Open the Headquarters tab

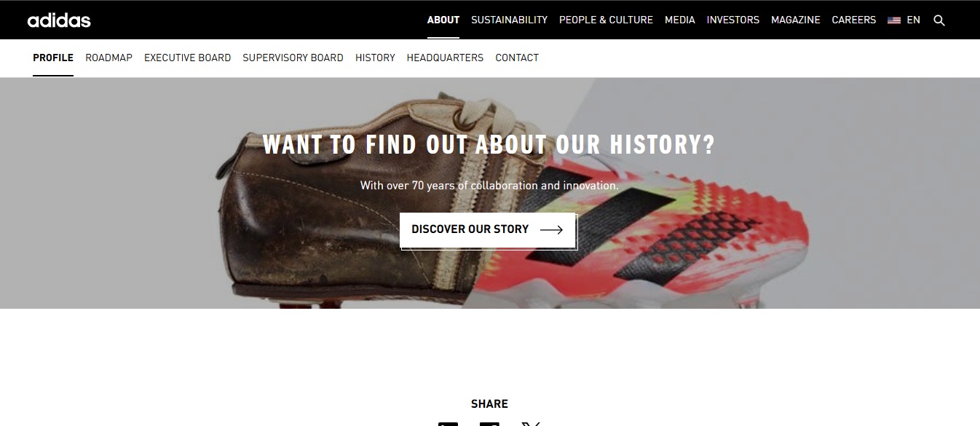pos(445,58)
